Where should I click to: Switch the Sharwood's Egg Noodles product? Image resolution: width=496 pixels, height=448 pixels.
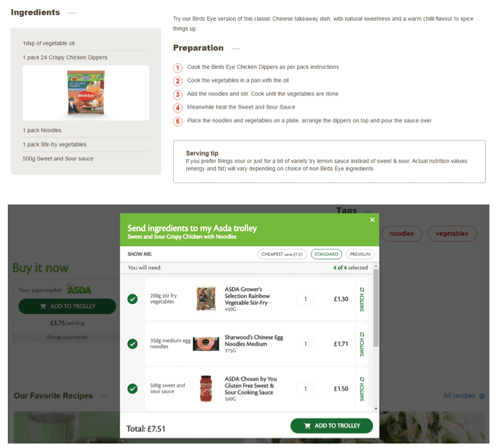(362, 344)
